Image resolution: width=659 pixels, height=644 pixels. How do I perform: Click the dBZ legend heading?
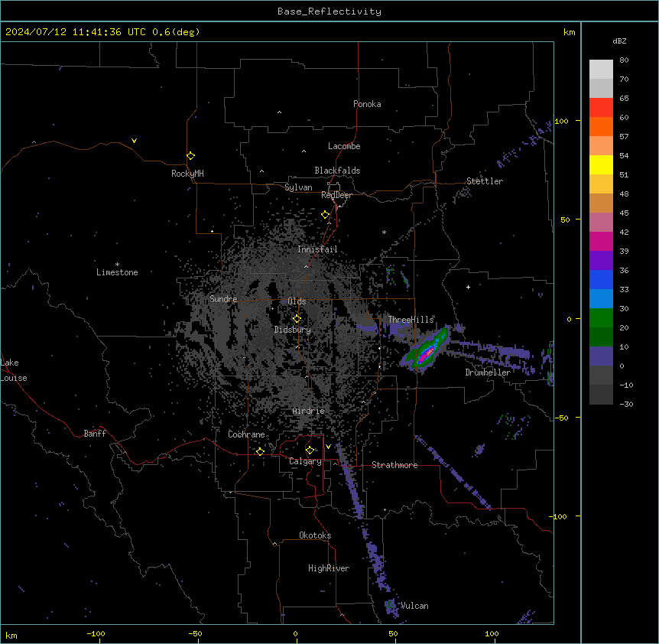pyautogui.click(x=619, y=41)
